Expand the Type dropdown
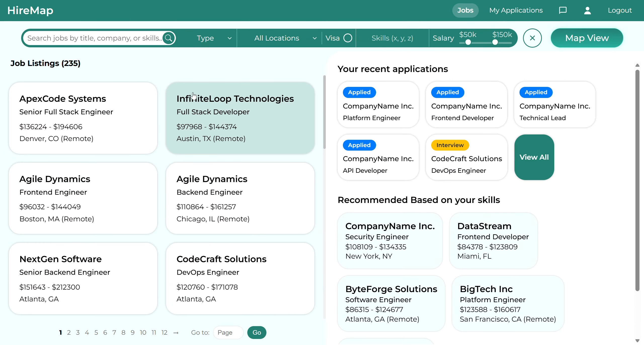The image size is (644, 345). click(x=214, y=38)
